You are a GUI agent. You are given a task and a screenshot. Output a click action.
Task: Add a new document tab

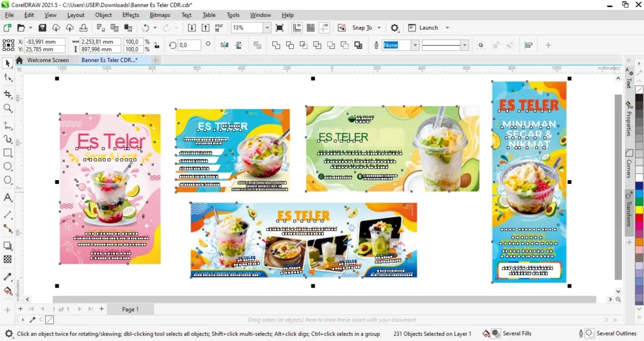(155, 60)
